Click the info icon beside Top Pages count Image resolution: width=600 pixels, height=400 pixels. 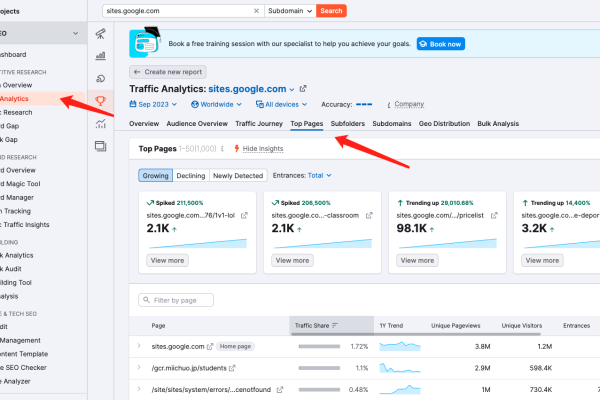(x=222, y=149)
